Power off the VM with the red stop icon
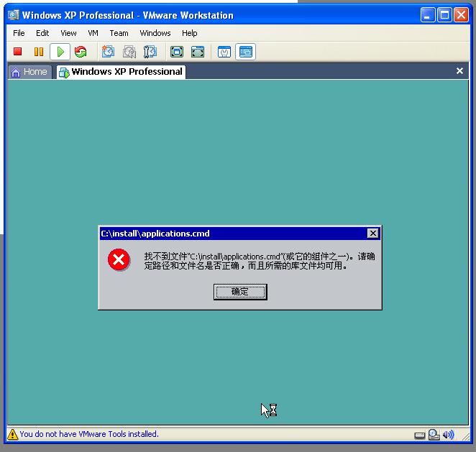This screenshot has height=452, width=476. [17, 52]
